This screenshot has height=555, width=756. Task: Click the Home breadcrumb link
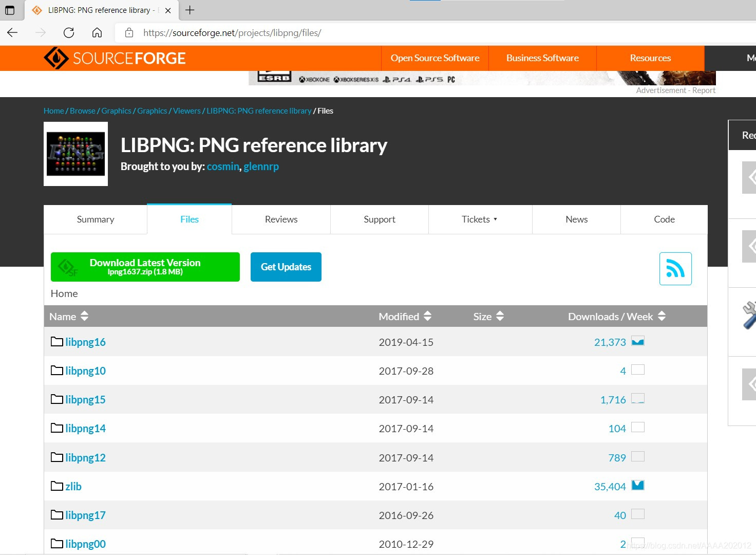click(x=54, y=111)
